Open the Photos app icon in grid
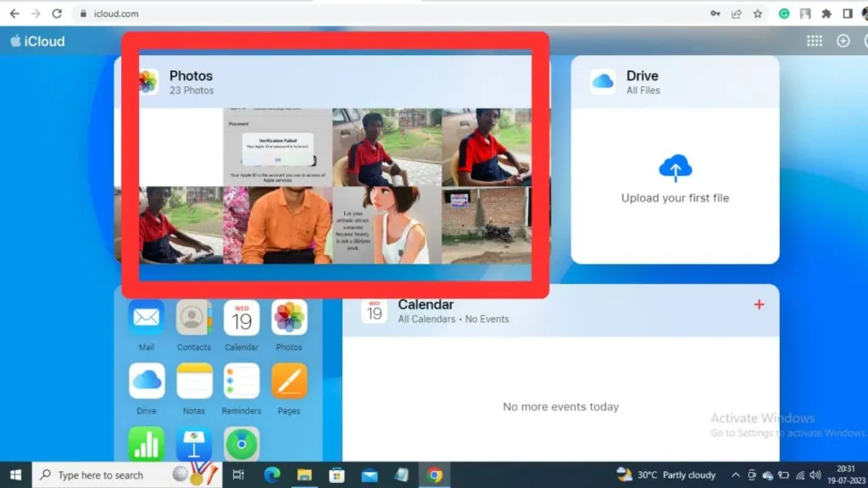 pos(289,318)
